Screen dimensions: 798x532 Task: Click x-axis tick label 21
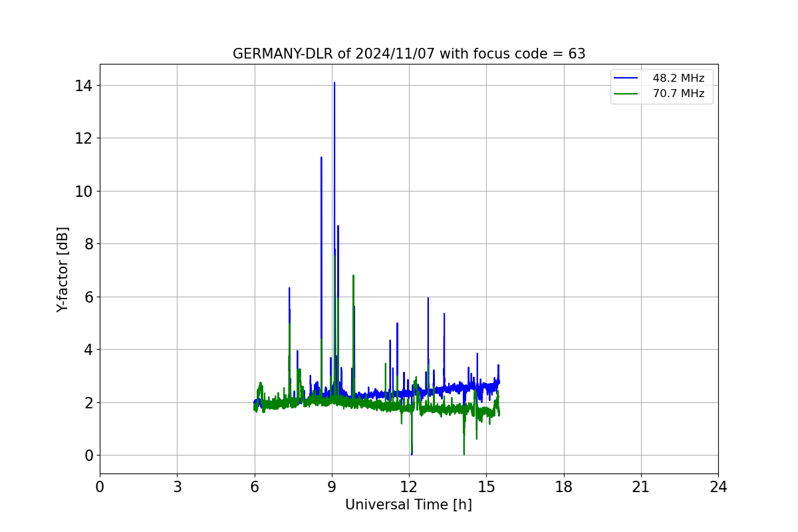click(x=641, y=487)
